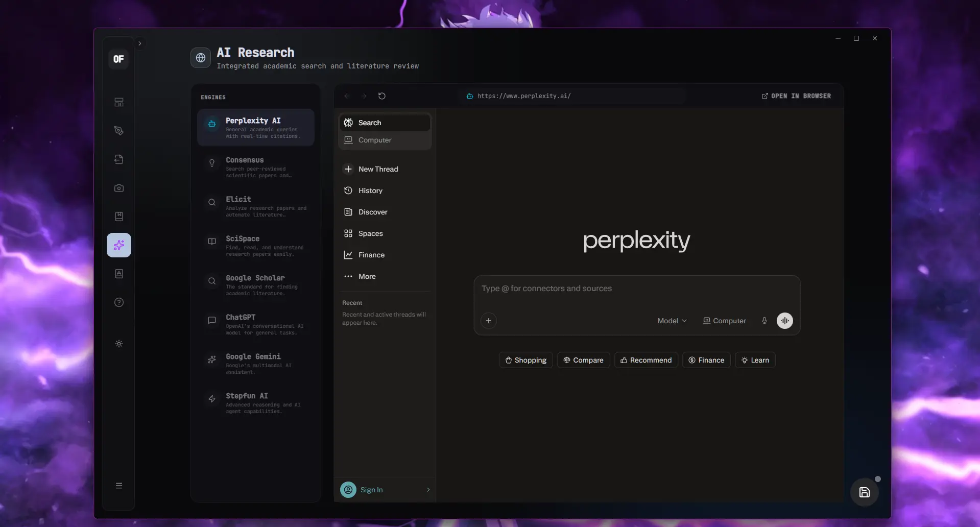Image resolution: width=980 pixels, height=527 pixels.
Task: Start a New Thread
Action: click(x=385, y=169)
